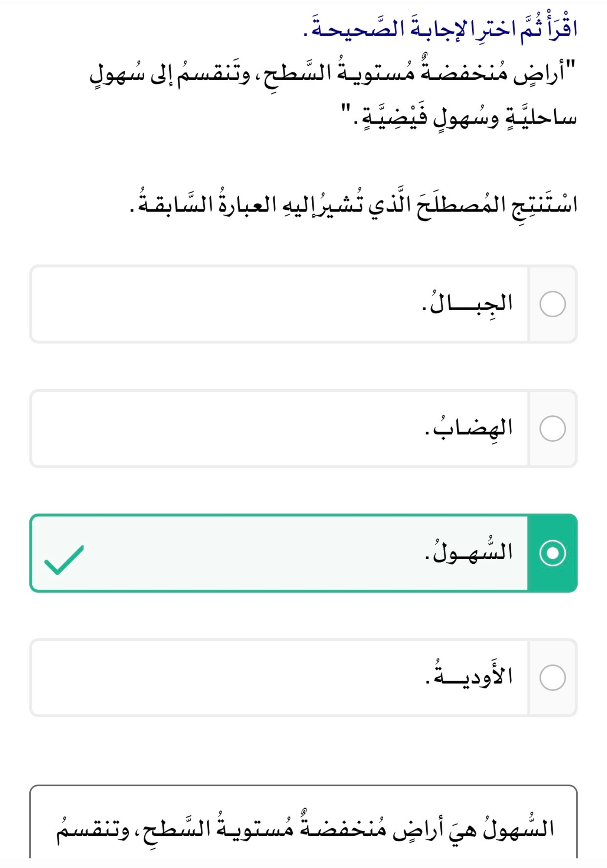Click the selected السهول radio button
607x868 pixels.
[552, 553]
